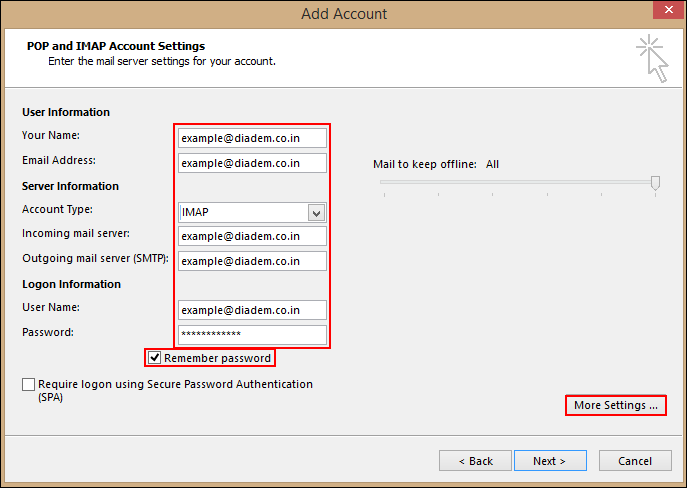Screen dimensions: 687x488
Task: Click the Remember password label text
Action: pos(217,358)
